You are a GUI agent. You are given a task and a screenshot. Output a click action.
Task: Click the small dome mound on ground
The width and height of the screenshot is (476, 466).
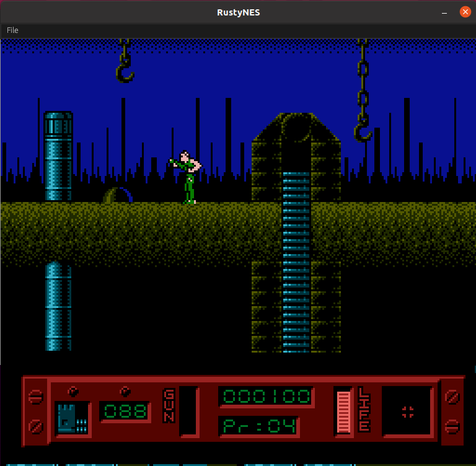118,195
